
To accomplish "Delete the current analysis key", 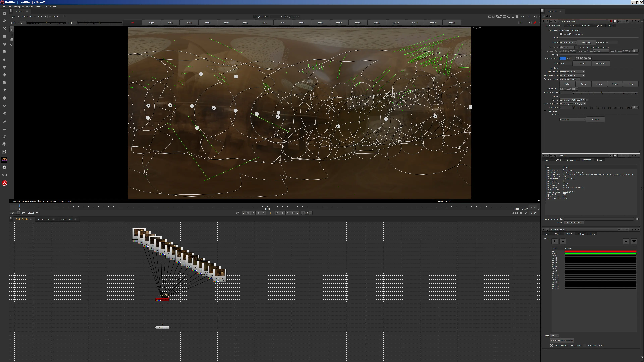I will (x=589, y=58).
